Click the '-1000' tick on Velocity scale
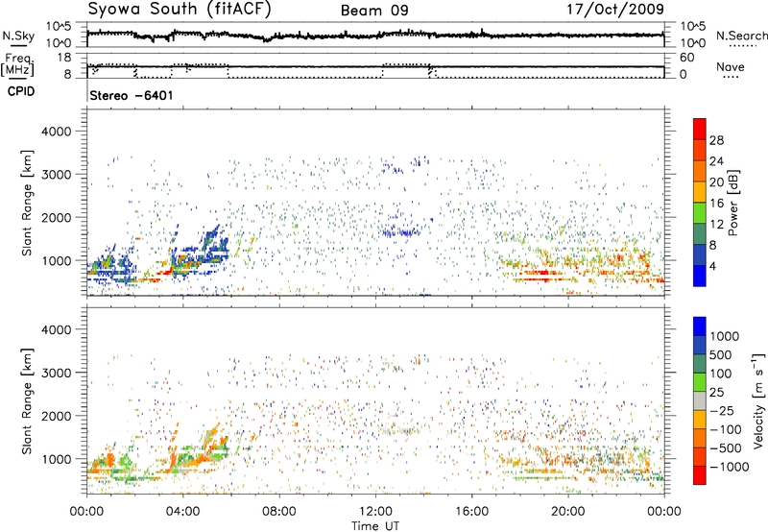This screenshot has height=532, width=768. [730, 467]
